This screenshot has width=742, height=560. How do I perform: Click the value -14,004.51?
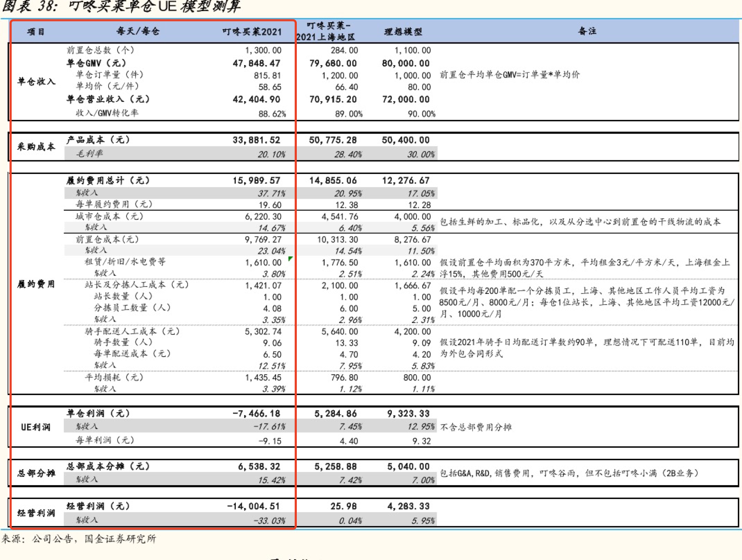(x=253, y=507)
